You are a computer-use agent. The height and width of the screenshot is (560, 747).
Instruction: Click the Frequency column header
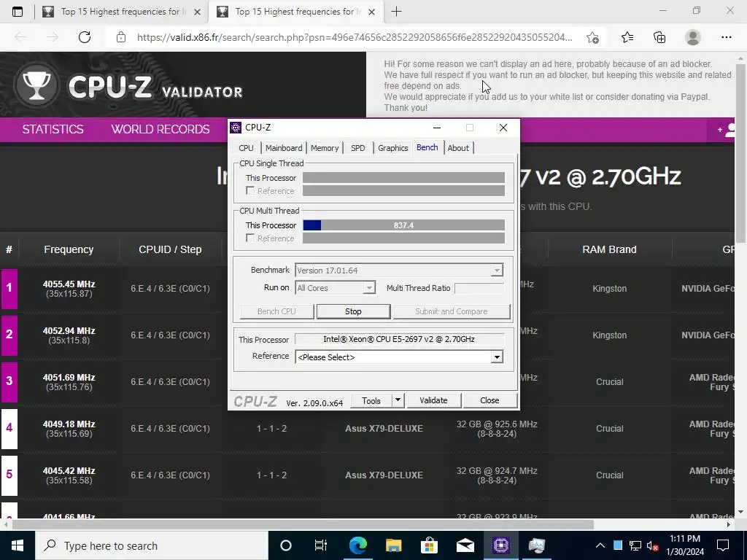point(69,249)
